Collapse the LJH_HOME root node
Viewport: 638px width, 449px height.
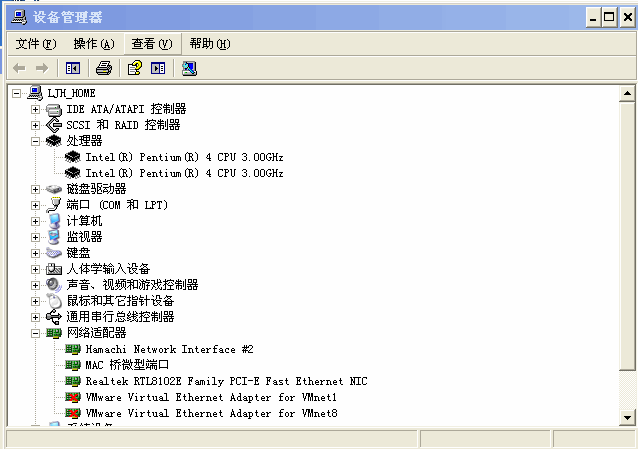(x=16, y=94)
